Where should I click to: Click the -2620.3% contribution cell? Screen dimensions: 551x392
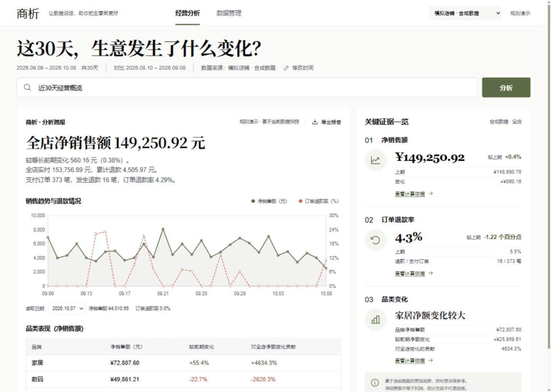click(263, 379)
